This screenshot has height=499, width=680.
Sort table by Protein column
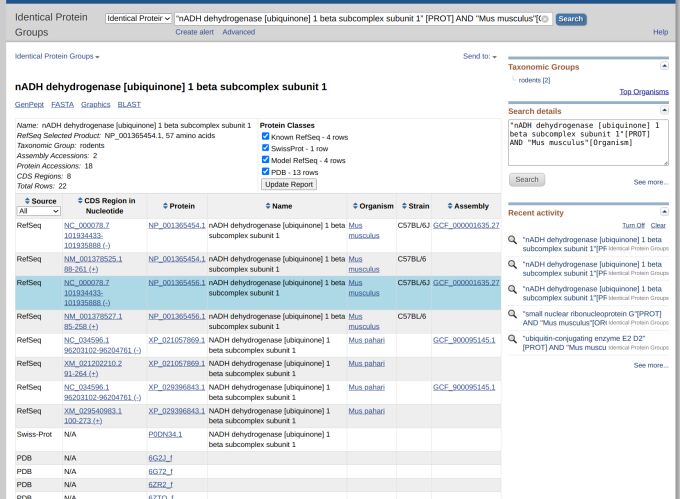click(x=177, y=206)
